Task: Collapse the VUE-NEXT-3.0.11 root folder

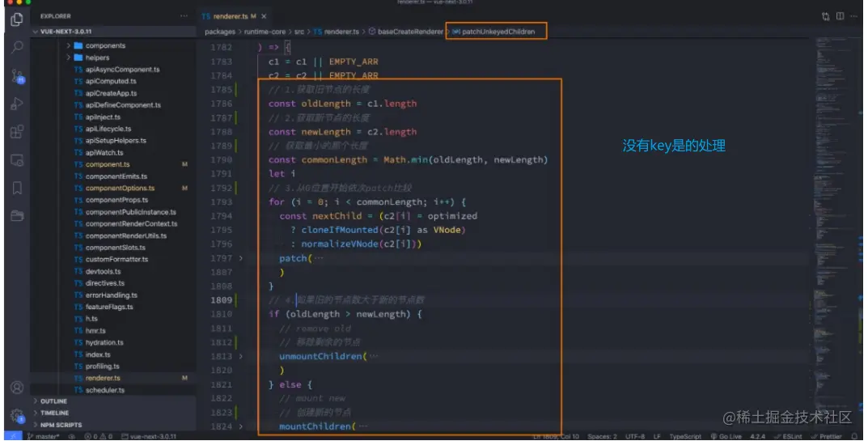Action: (x=36, y=32)
